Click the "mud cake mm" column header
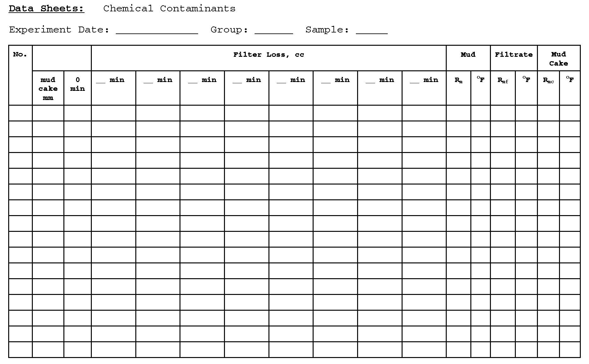 [48, 89]
